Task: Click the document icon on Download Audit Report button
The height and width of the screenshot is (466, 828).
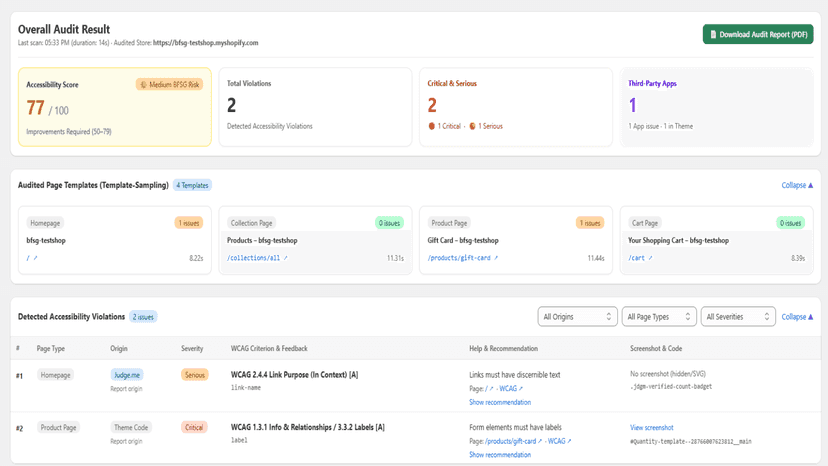Action: 713,34
